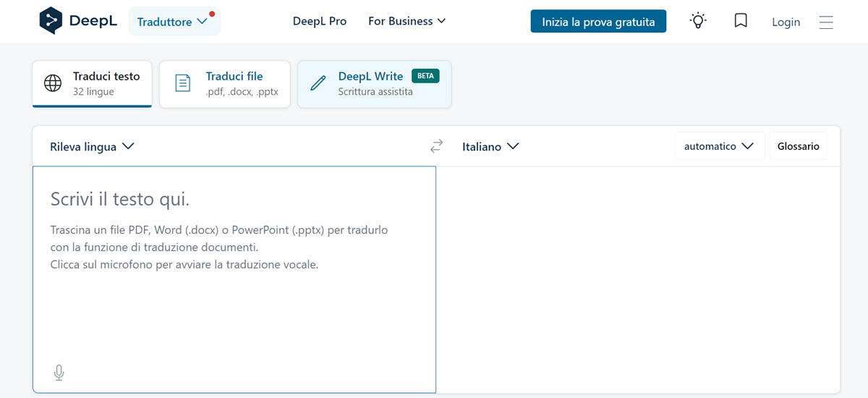Viewport: 868px width, 398px height.
Task: Click the DeepL logo
Action: click(x=79, y=21)
